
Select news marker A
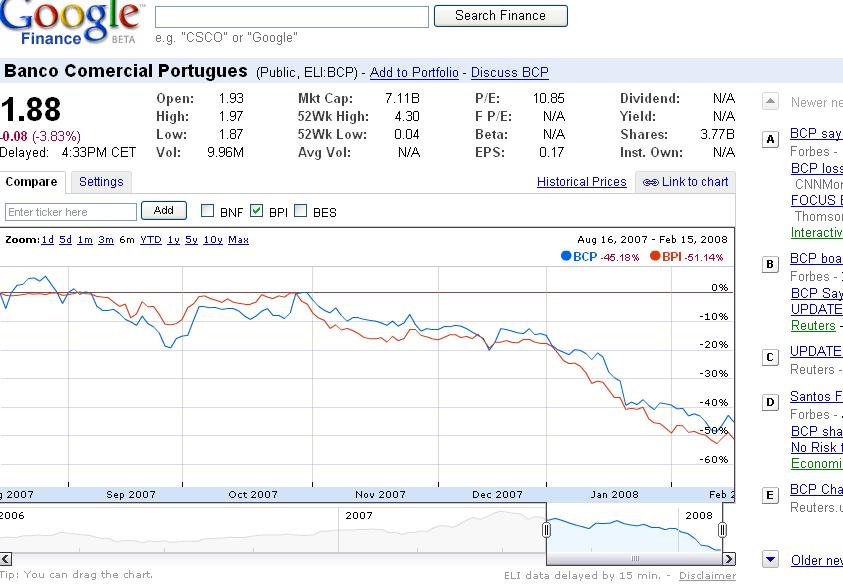(770, 139)
